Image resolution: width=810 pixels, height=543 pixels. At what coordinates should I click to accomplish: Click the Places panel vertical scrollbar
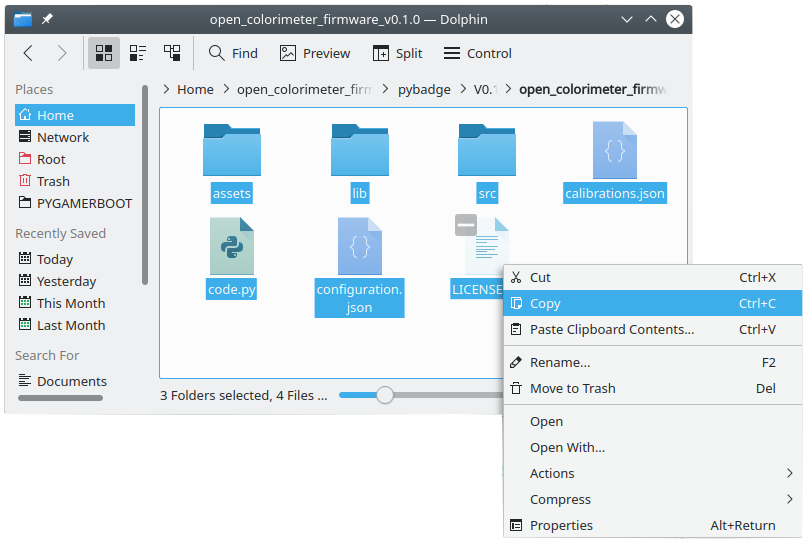[145, 186]
